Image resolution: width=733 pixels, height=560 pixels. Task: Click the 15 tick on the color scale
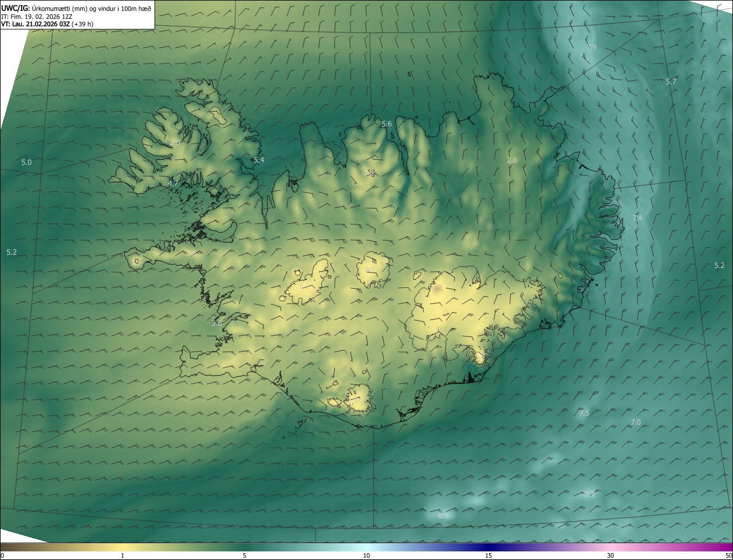coord(488,555)
